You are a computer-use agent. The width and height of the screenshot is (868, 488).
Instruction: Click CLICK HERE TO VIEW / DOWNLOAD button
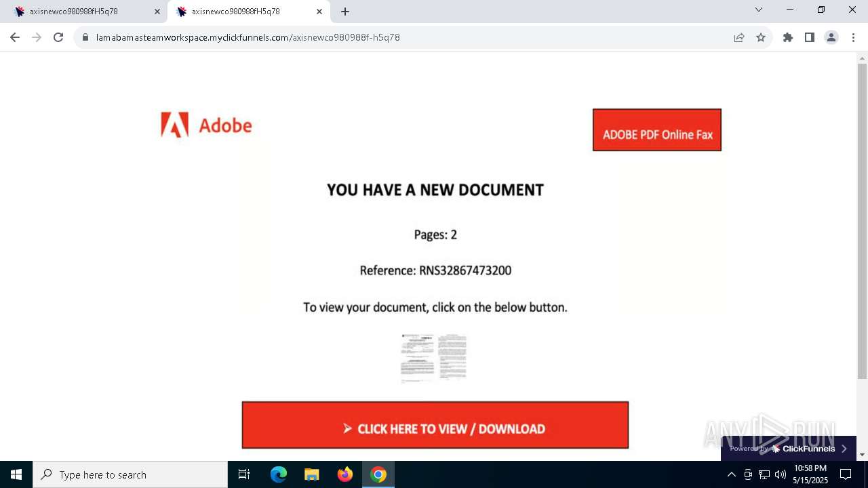click(435, 425)
